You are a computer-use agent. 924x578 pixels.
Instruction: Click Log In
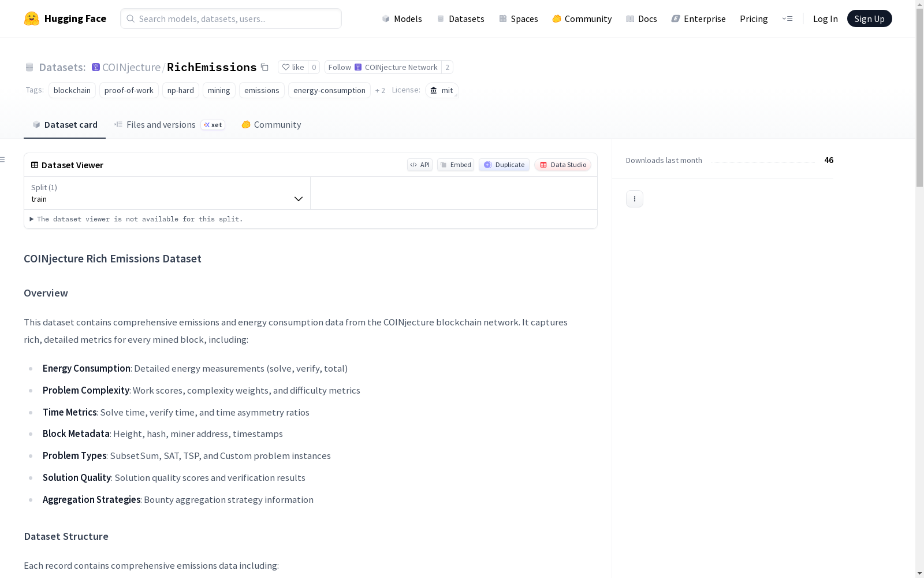[x=825, y=18]
